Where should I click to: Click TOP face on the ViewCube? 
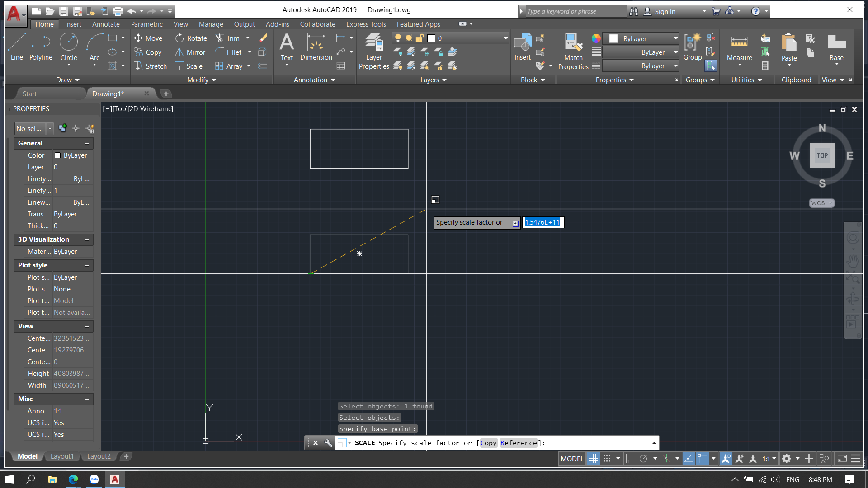pos(822,155)
